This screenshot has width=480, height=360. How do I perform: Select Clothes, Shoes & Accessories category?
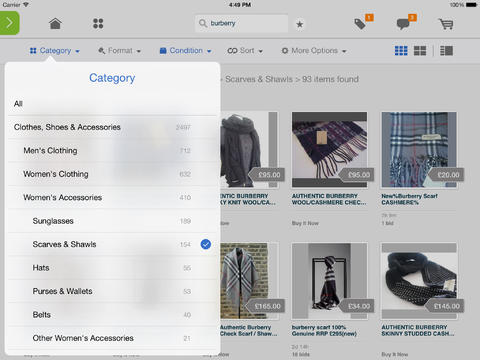pyautogui.click(x=112, y=127)
